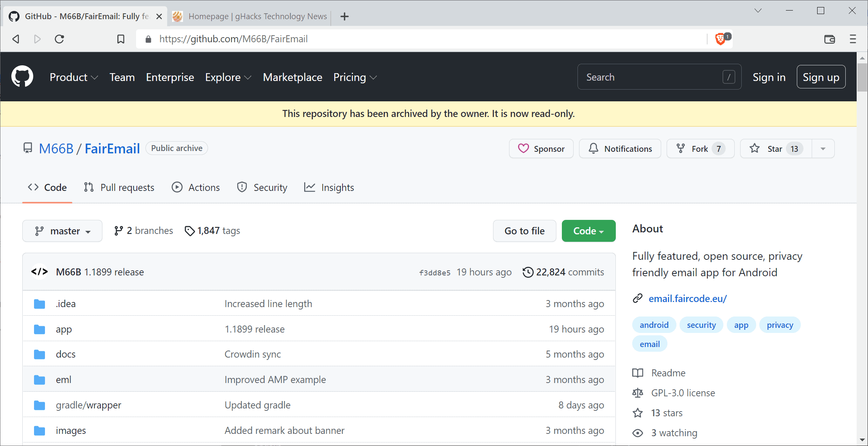Toggle the security topic tag
868x446 pixels.
701,325
